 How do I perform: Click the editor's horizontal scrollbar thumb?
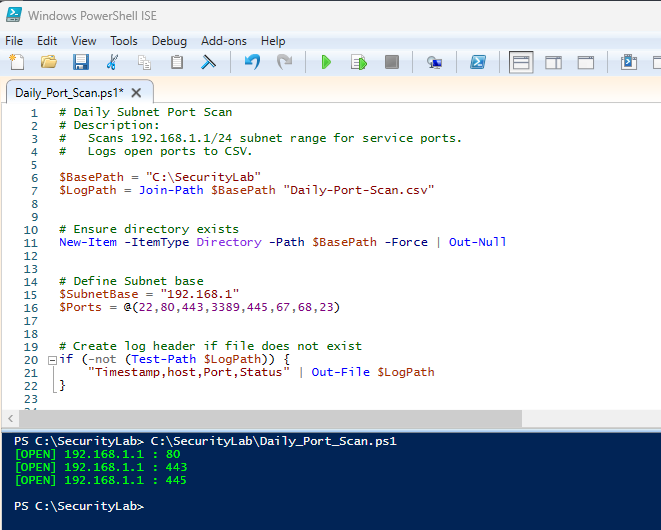tap(270, 419)
